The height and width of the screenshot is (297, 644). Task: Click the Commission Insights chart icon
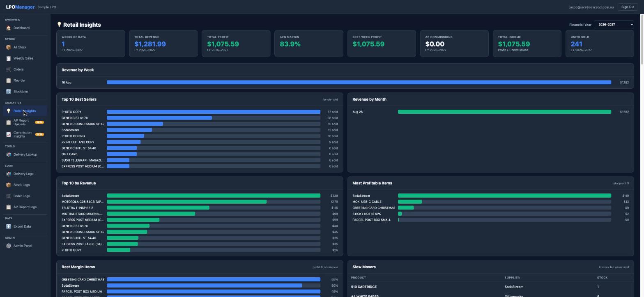pos(8,134)
